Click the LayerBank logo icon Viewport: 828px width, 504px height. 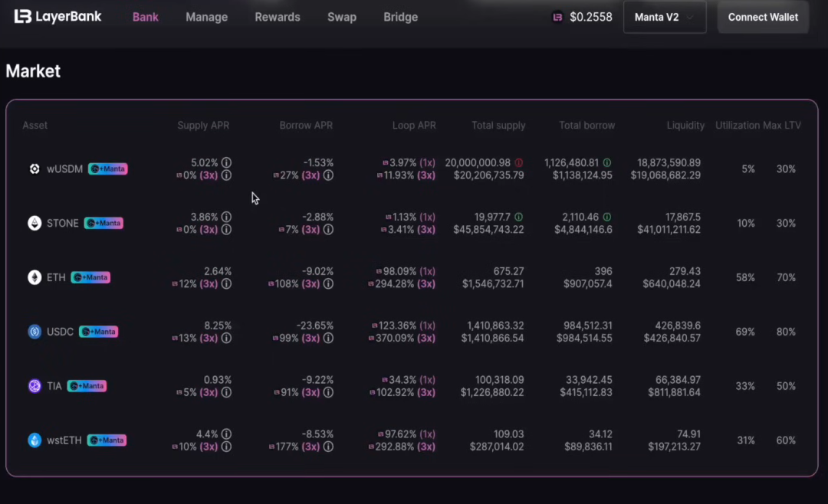[23, 17]
